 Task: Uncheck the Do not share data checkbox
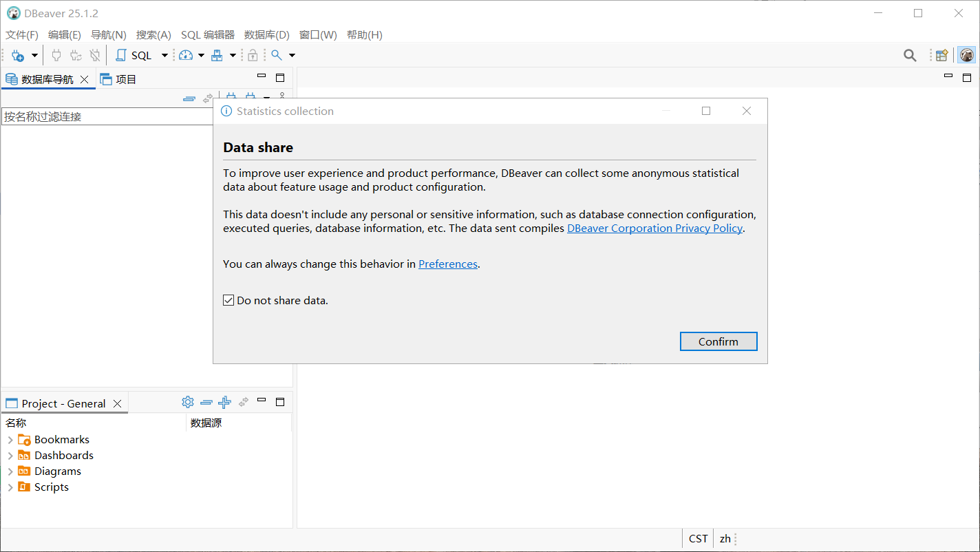pyautogui.click(x=228, y=301)
